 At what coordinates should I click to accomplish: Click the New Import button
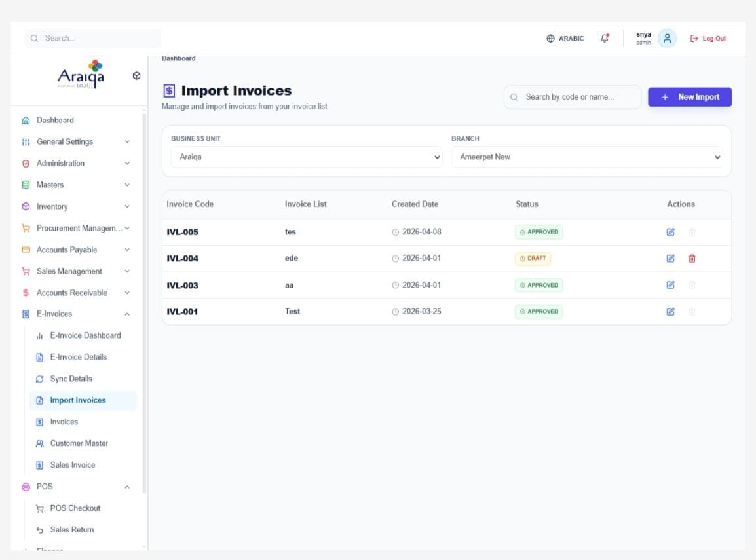pyautogui.click(x=689, y=97)
